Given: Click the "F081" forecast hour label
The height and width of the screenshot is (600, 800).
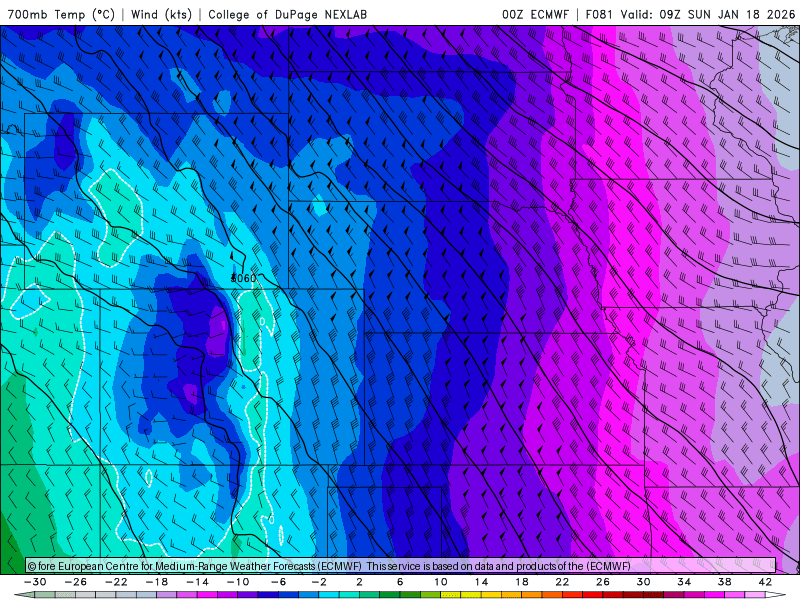Looking at the screenshot, I should click(599, 14).
